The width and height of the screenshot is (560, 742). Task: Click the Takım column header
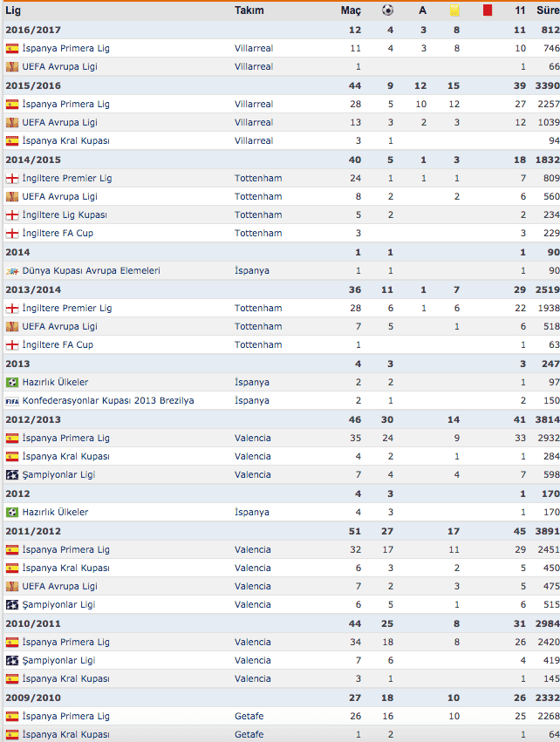point(249,10)
